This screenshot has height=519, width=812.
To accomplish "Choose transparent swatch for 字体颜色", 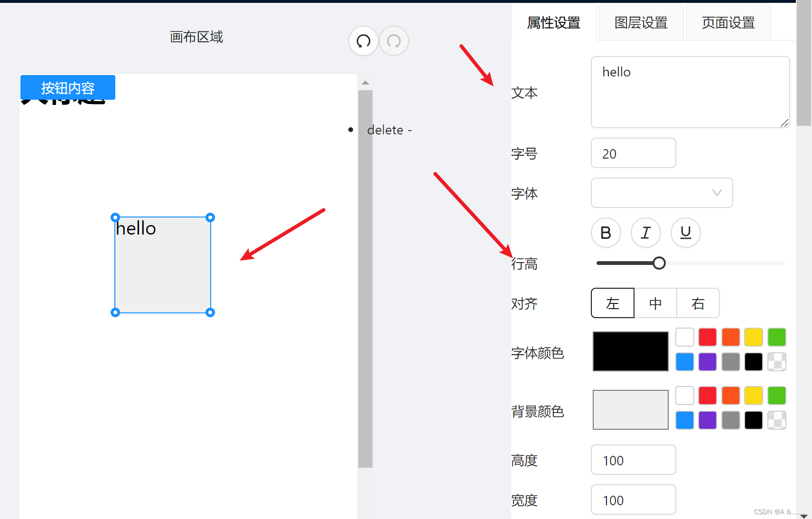I will [777, 362].
